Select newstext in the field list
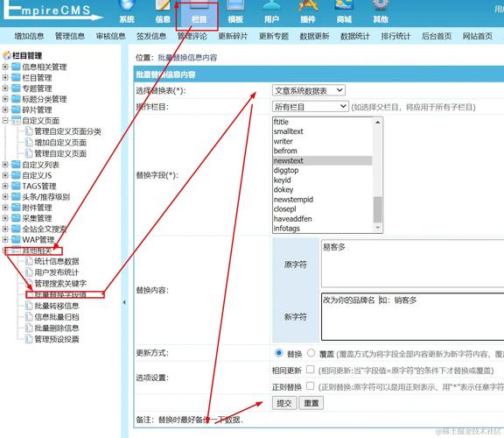The height and width of the screenshot is (438, 504). 322,160
